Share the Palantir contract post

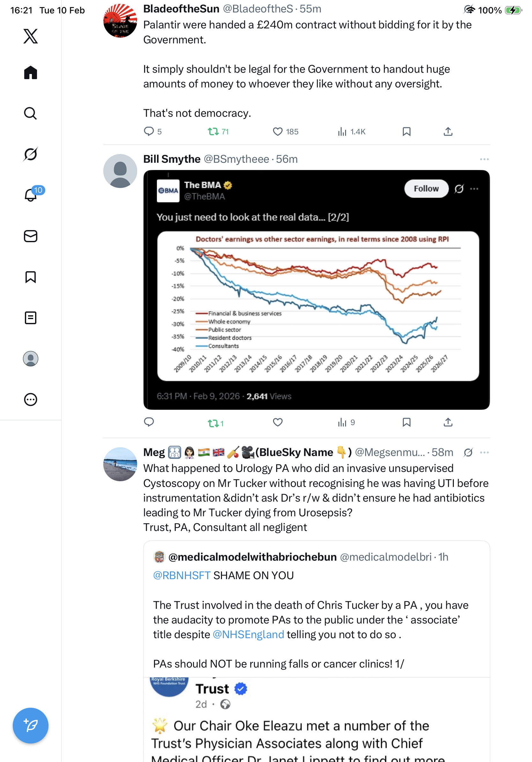click(448, 132)
